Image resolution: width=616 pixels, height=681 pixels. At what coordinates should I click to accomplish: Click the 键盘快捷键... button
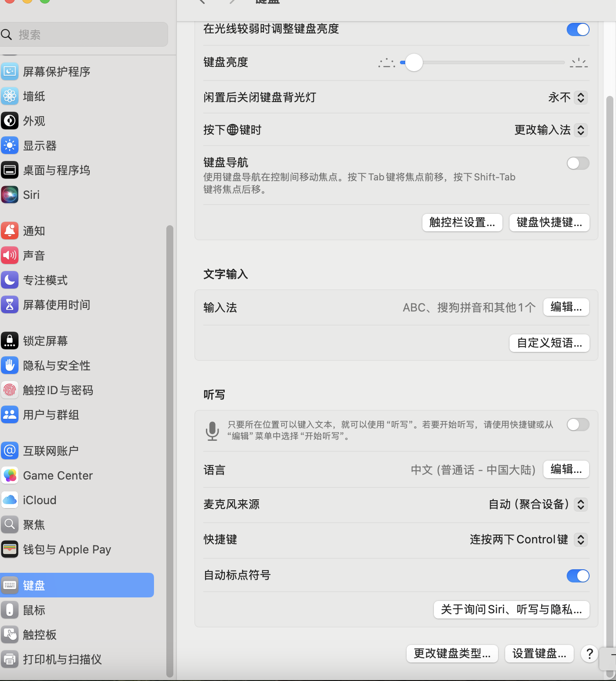tap(549, 223)
